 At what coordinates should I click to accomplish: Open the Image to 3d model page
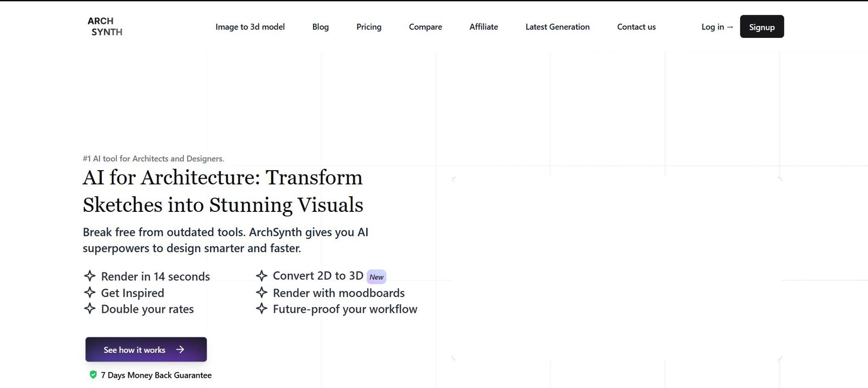(250, 27)
